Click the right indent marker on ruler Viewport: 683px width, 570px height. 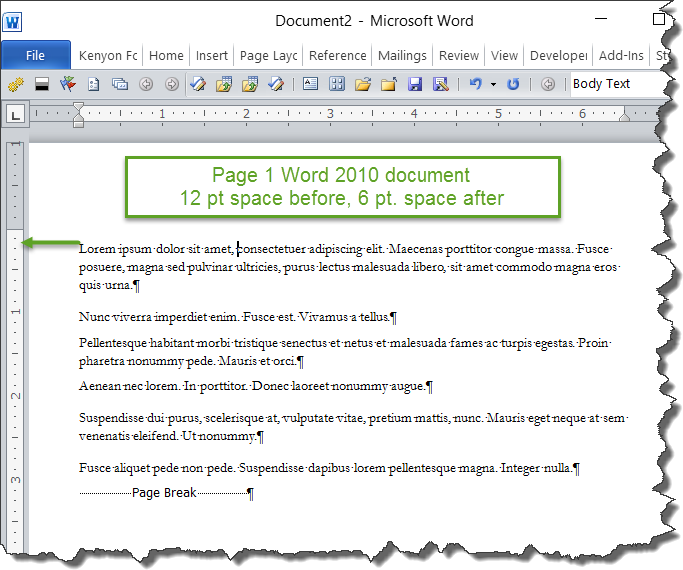coord(624,115)
